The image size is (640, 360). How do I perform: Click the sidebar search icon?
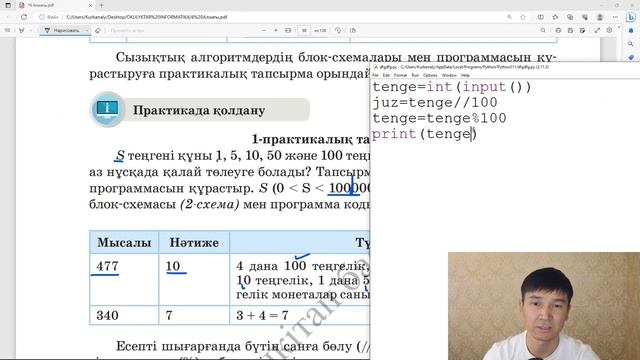pos(631,44)
